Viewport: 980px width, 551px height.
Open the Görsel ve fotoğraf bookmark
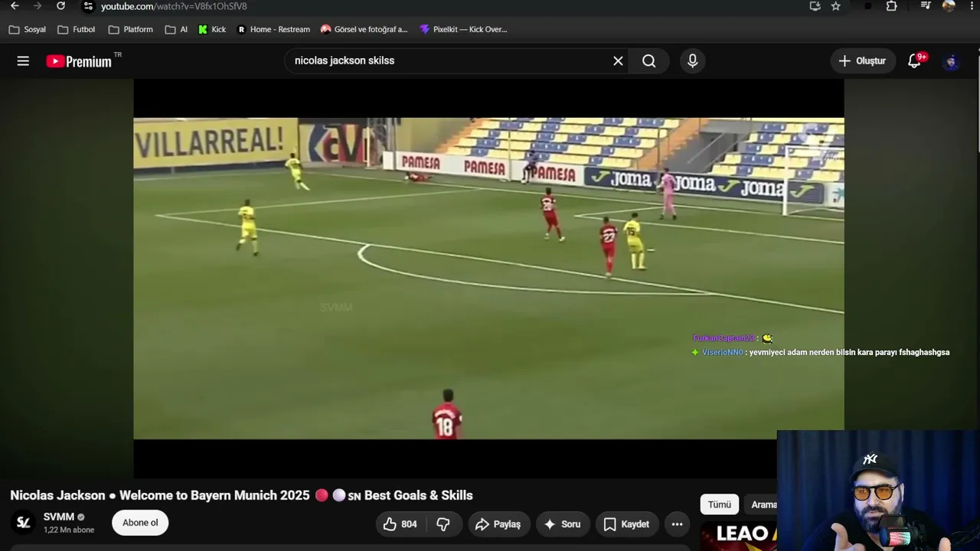click(364, 30)
